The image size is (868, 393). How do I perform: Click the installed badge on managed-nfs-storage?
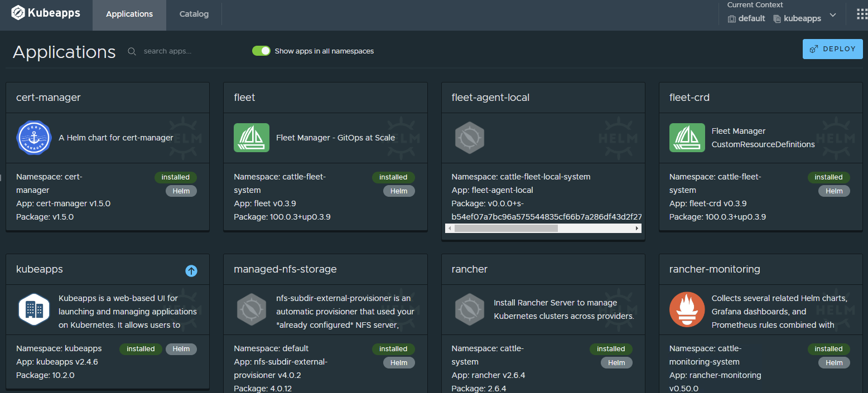(x=393, y=349)
